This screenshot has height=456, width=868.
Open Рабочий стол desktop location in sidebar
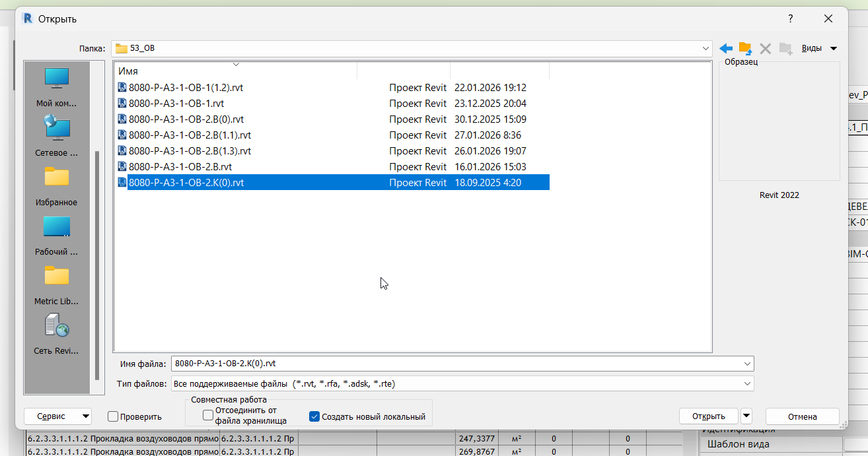click(57, 236)
